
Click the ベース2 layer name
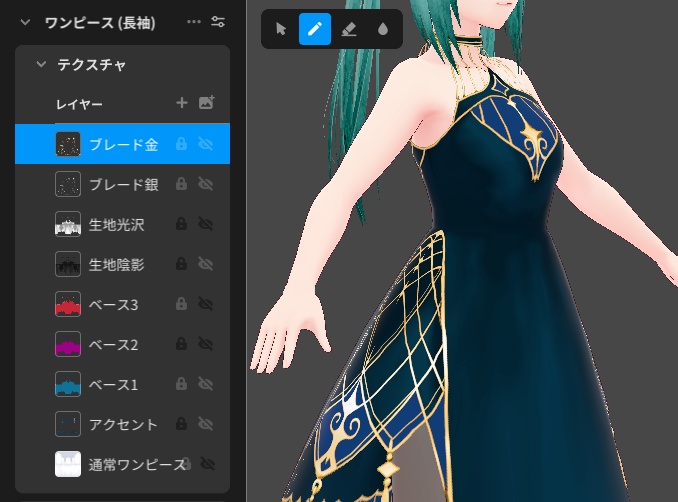click(114, 345)
